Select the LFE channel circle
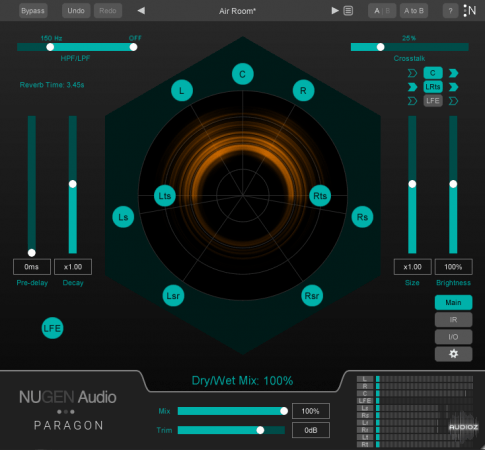The image size is (485, 450). point(52,328)
